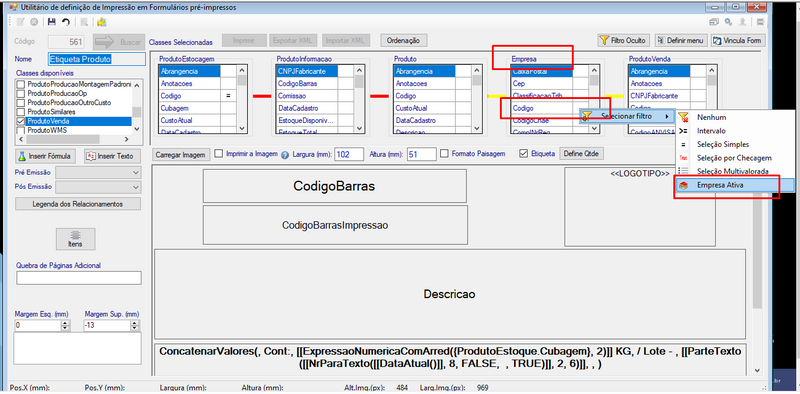The width and height of the screenshot is (800, 394).
Task: Click the Largura (mm) input field
Action: point(349,154)
